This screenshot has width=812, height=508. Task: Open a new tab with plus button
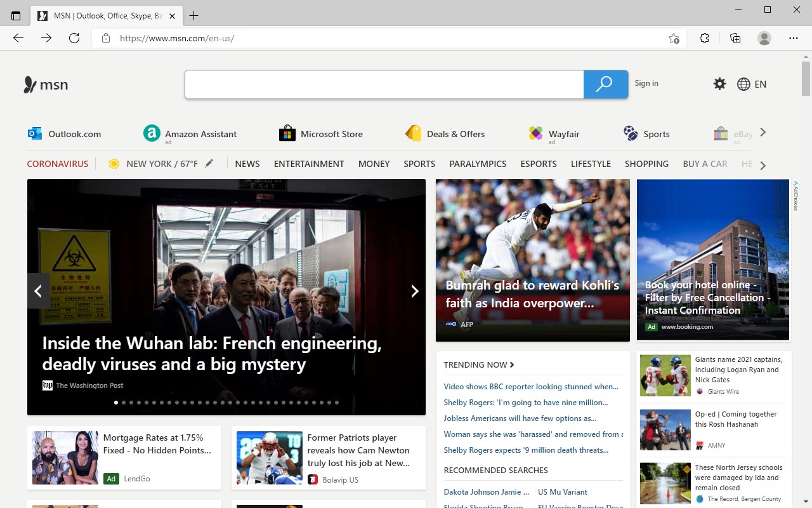[x=193, y=16]
